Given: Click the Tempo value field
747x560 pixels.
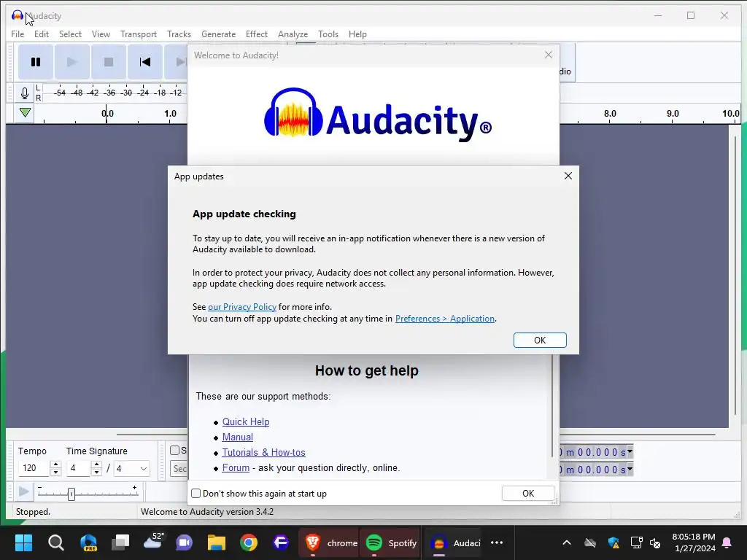Looking at the screenshot, I should coord(34,468).
